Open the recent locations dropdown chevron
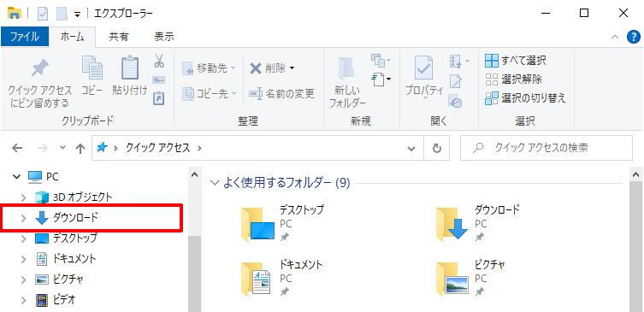Image resolution: width=644 pixels, height=312 pixels. tap(62, 148)
